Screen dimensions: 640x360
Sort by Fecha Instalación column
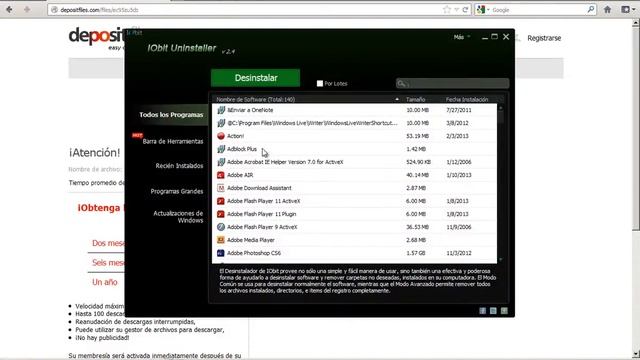pyautogui.click(x=467, y=99)
